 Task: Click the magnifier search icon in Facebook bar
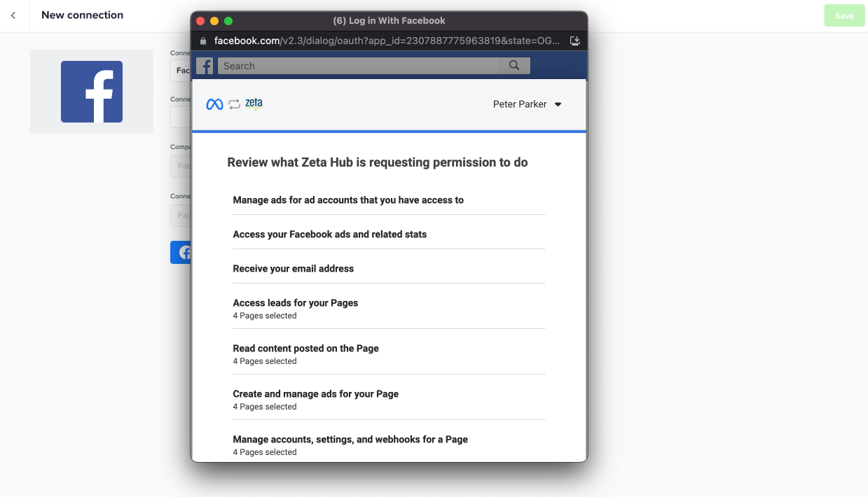click(514, 66)
